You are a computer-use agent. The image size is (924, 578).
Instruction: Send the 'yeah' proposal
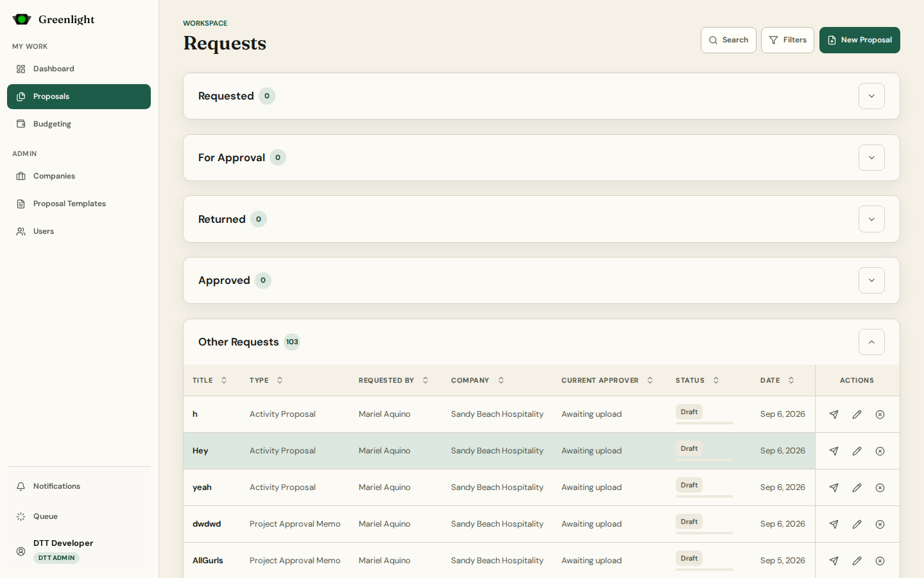(x=834, y=487)
